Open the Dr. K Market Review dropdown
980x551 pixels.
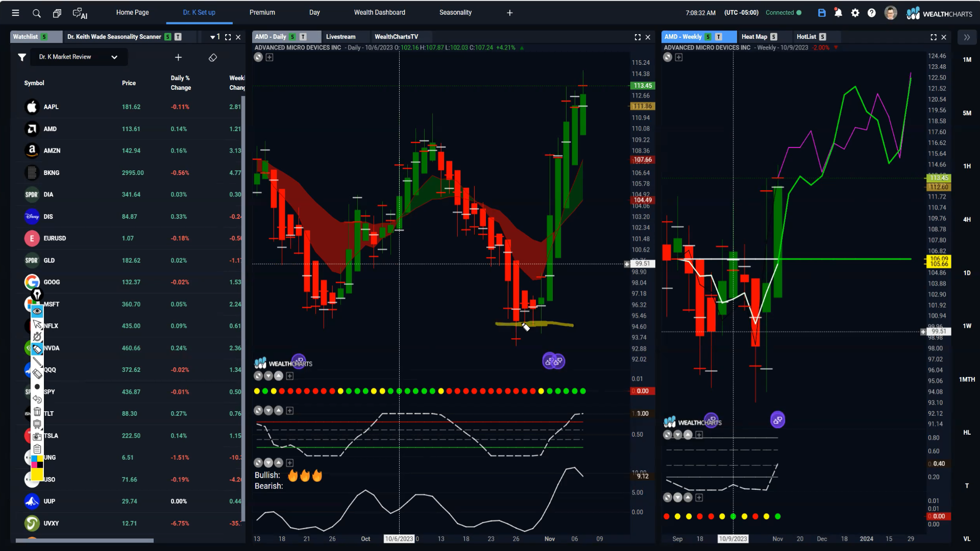click(x=79, y=57)
